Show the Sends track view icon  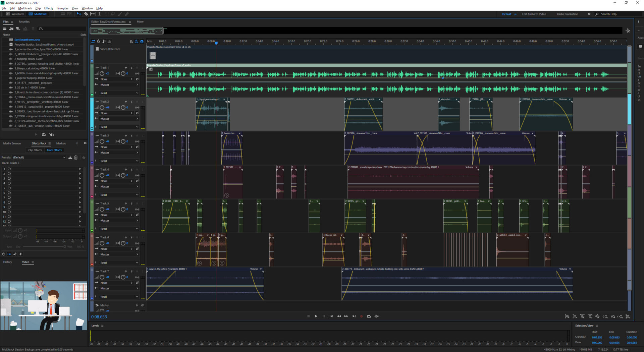coord(104,42)
